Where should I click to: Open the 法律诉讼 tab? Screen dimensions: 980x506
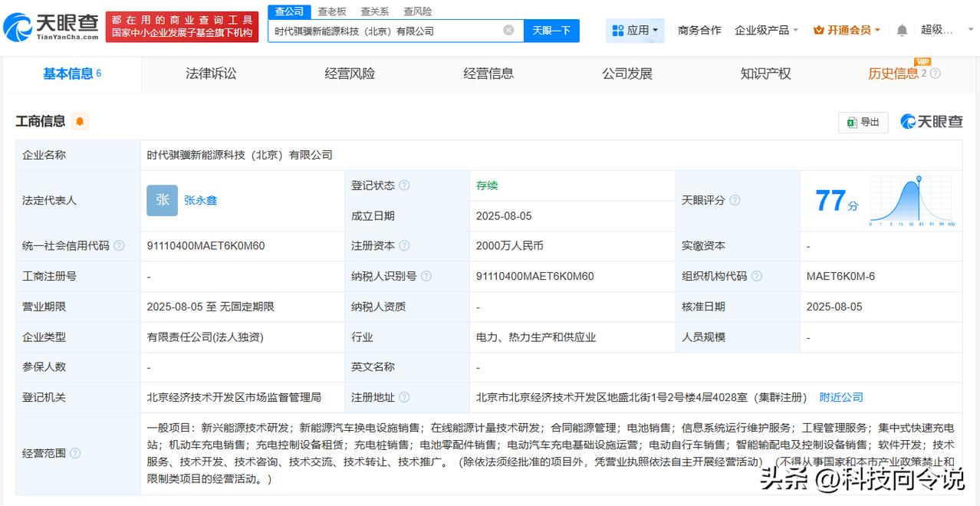coord(211,74)
